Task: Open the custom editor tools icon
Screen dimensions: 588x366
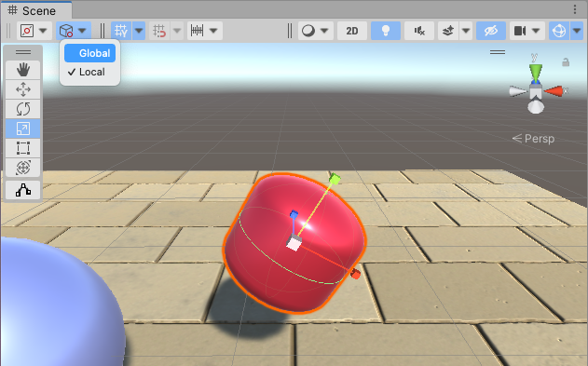Action: click(23, 190)
